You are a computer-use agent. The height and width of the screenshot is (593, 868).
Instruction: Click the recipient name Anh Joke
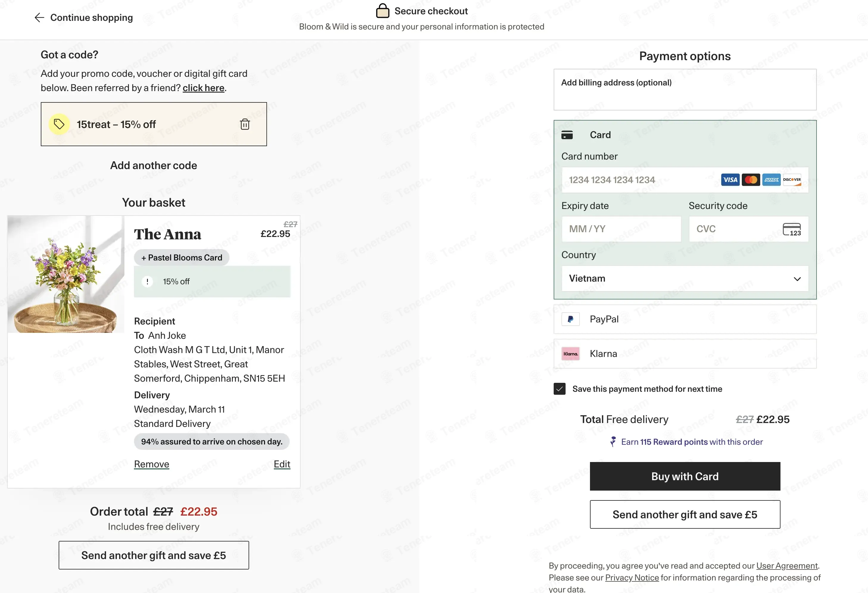167,335
